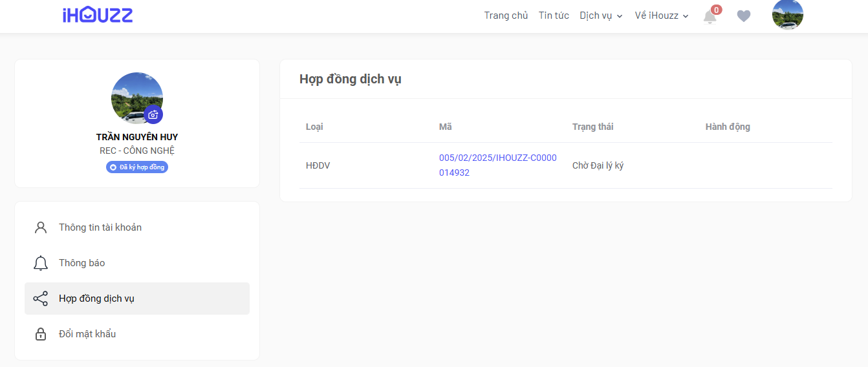This screenshot has width=868, height=367.
Task: Click the Đã ký hợp đồng badge
Action: click(x=137, y=167)
